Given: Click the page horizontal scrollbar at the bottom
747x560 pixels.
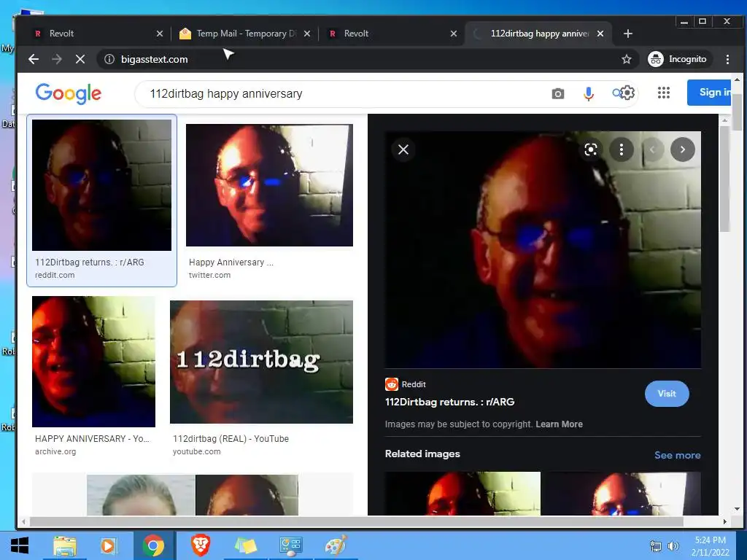Looking at the screenshot, I should click(355, 522).
